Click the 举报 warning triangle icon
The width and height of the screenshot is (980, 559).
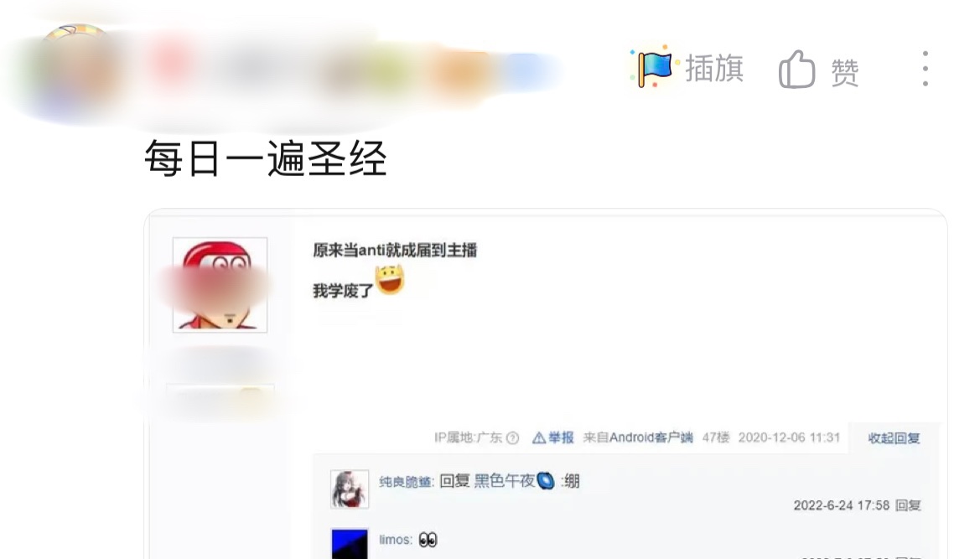539,437
